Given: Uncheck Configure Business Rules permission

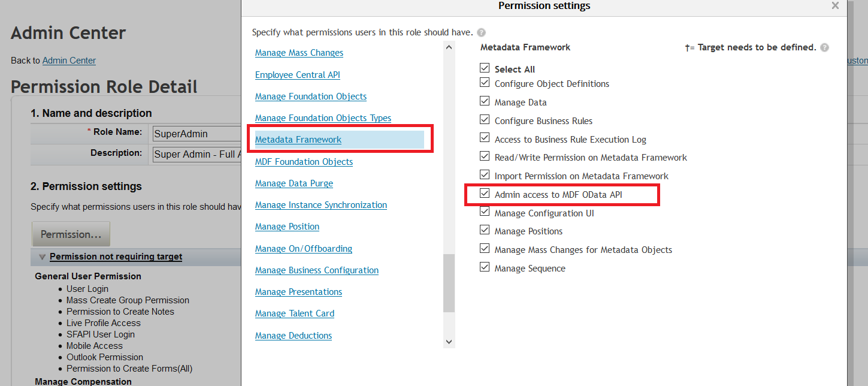Looking at the screenshot, I should pyautogui.click(x=485, y=120).
